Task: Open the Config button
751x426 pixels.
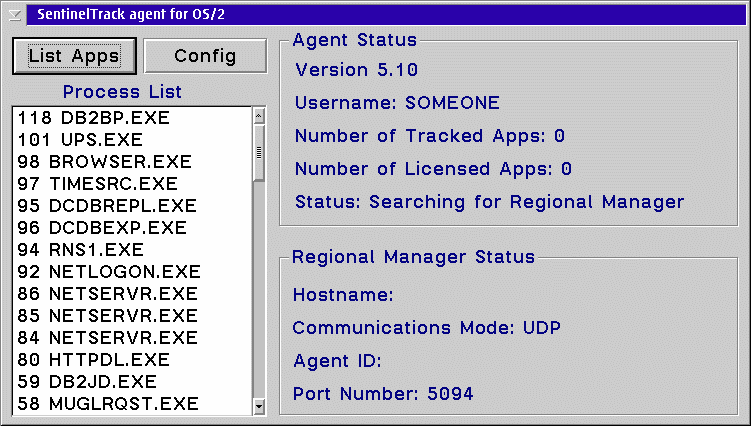Action: click(205, 56)
